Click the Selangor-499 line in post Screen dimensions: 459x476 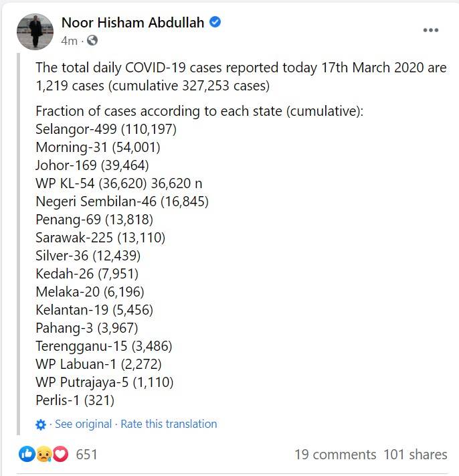[x=106, y=129]
